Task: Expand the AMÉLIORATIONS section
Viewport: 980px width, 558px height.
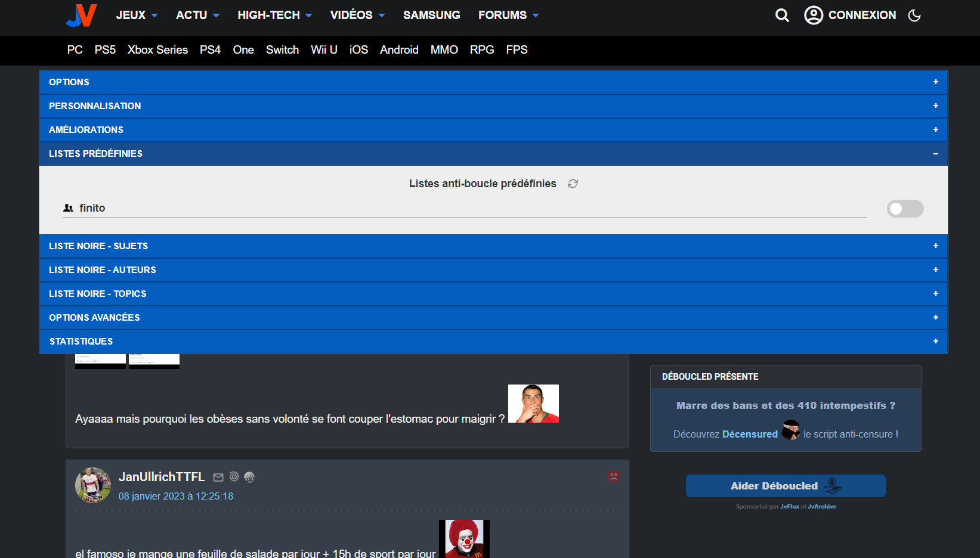Action: (493, 130)
